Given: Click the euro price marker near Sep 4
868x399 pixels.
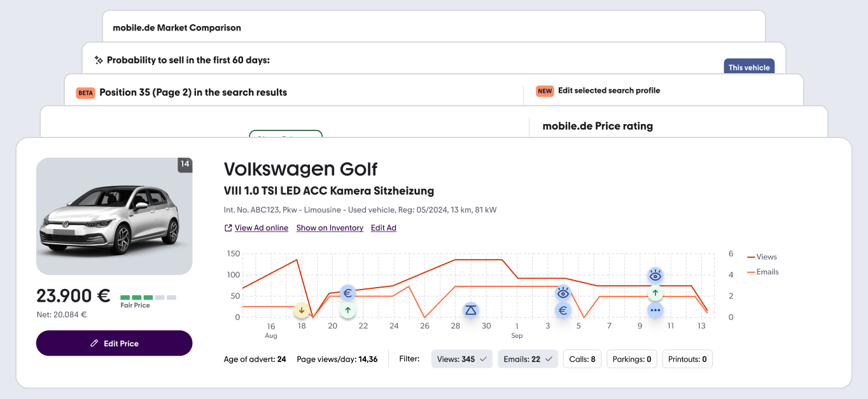Looking at the screenshot, I should [x=563, y=311].
